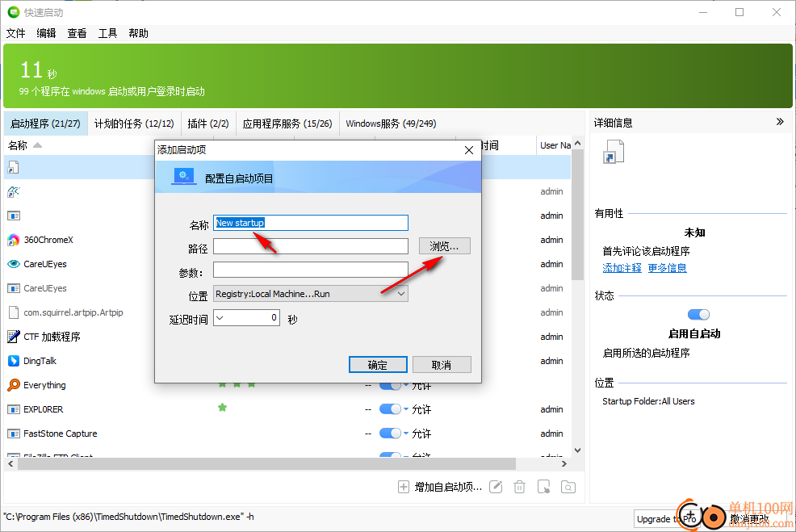Click Startup Folder:All Users location text
This screenshot has width=796, height=532.
[x=648, y=401]
